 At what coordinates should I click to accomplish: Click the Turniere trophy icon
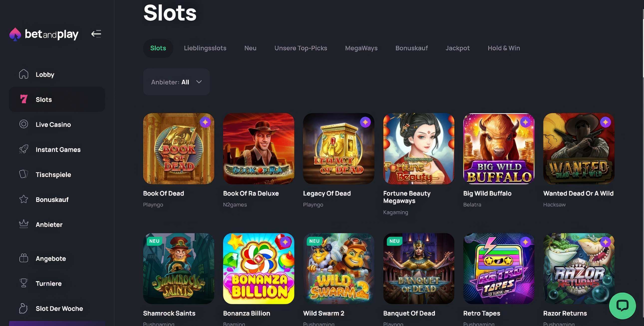(23, 283)
